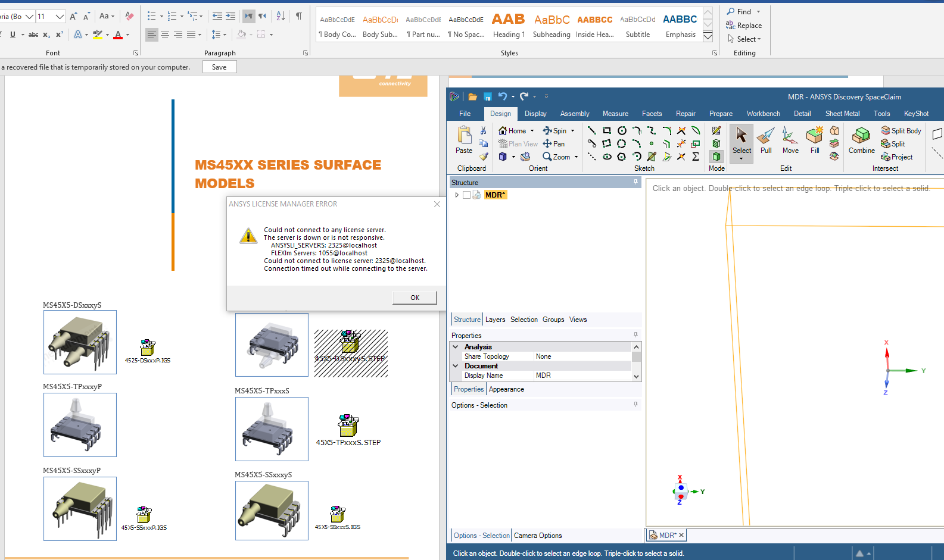Apply the Heading 1 style
Screen dimensions: 944x560
509,26
